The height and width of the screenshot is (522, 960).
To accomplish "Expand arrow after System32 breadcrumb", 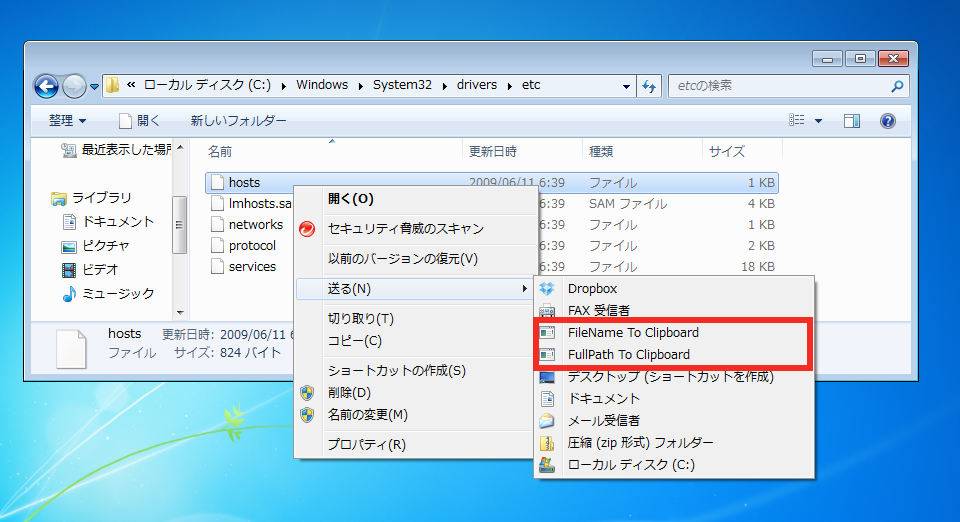I will [445, 86].
